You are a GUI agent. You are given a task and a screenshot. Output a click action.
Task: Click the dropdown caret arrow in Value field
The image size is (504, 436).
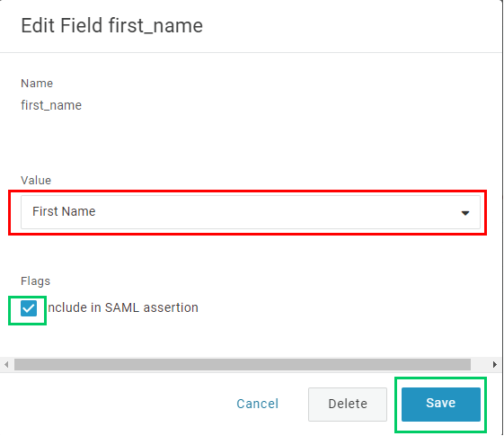point(465,213)
